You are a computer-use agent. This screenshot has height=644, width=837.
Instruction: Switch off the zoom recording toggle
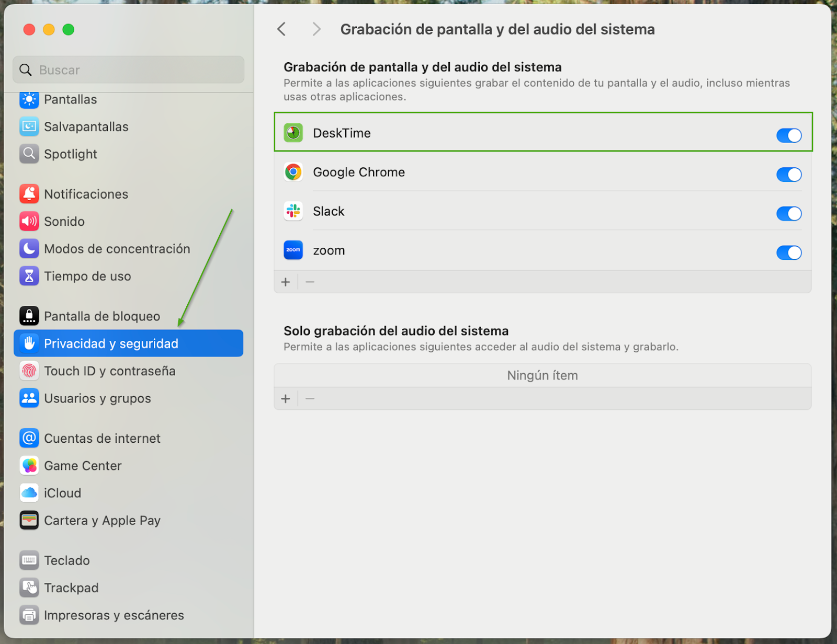(788, 253)
